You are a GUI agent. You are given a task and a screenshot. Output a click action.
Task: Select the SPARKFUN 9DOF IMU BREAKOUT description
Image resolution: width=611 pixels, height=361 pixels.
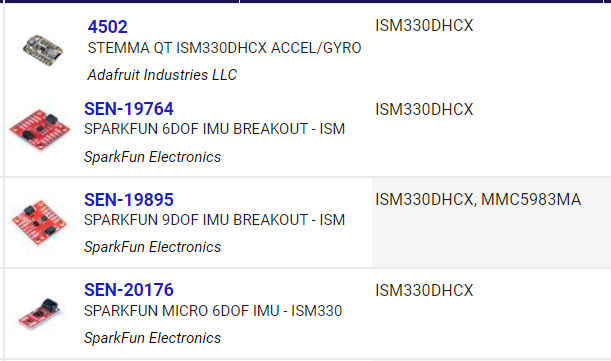[x=215, y=220]
